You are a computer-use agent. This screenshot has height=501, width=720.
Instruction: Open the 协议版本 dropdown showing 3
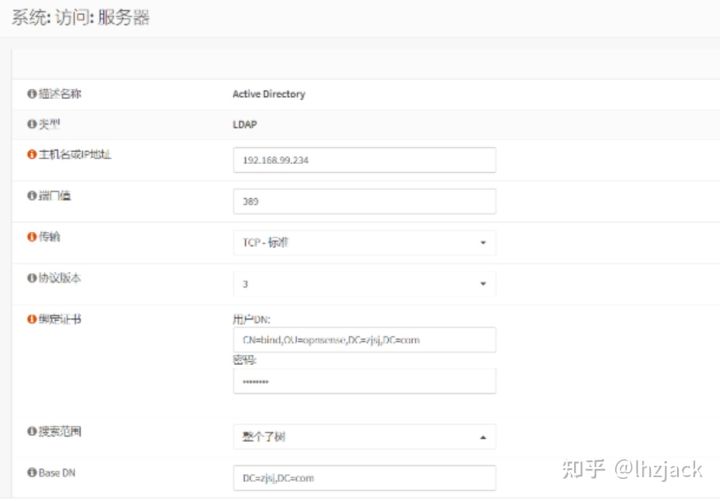[364, 284]
